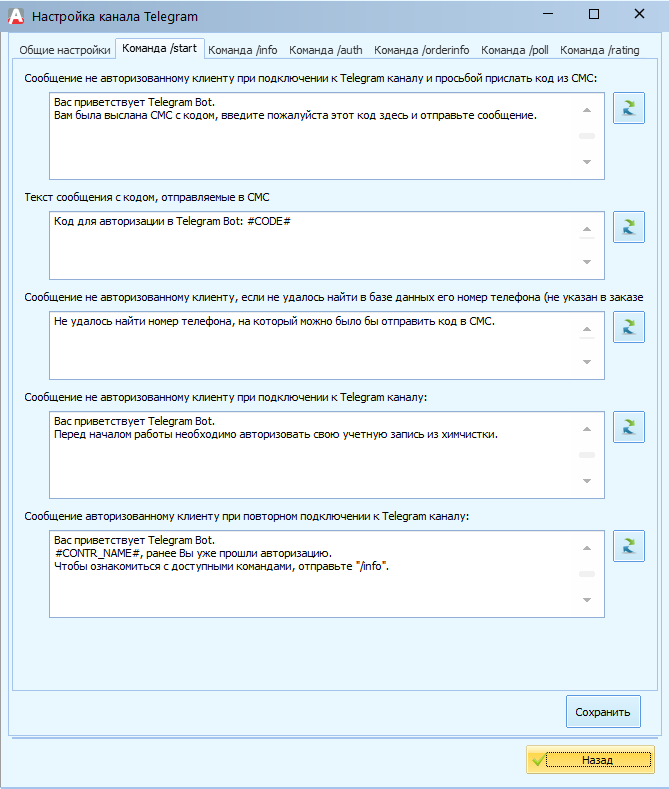The width and height of the screenshot is (669, 789).
Task: Click the label 'Текст сообщения с кодом, отправляемые в СМС'
Action: coord(147,197)
